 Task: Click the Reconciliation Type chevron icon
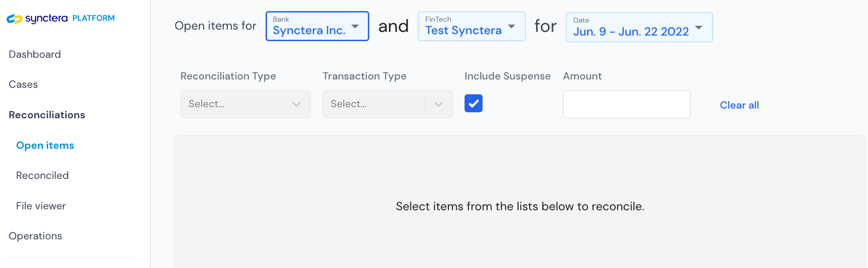[297, 104]
